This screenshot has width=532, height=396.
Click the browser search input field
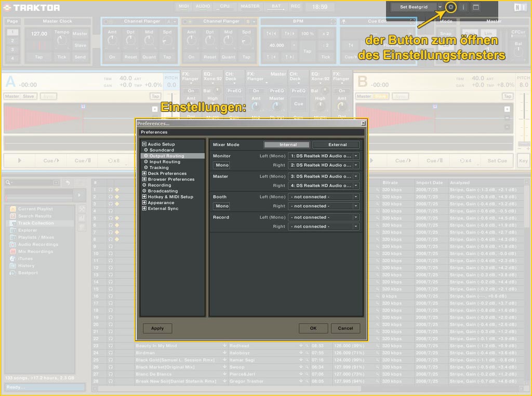point(32,182)
